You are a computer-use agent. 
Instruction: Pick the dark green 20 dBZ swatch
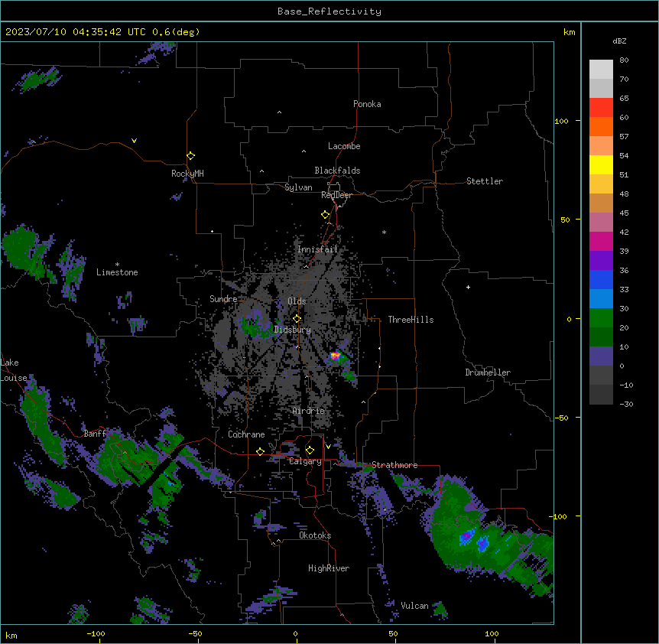pyautogui.click(x=601, y=337)
